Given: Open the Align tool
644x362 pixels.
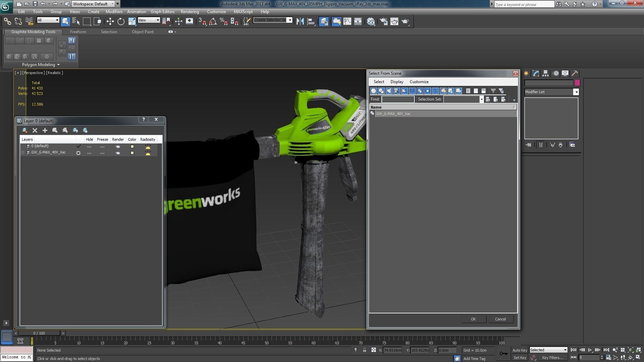Looking at the screenshot, I should click(311, 21).
